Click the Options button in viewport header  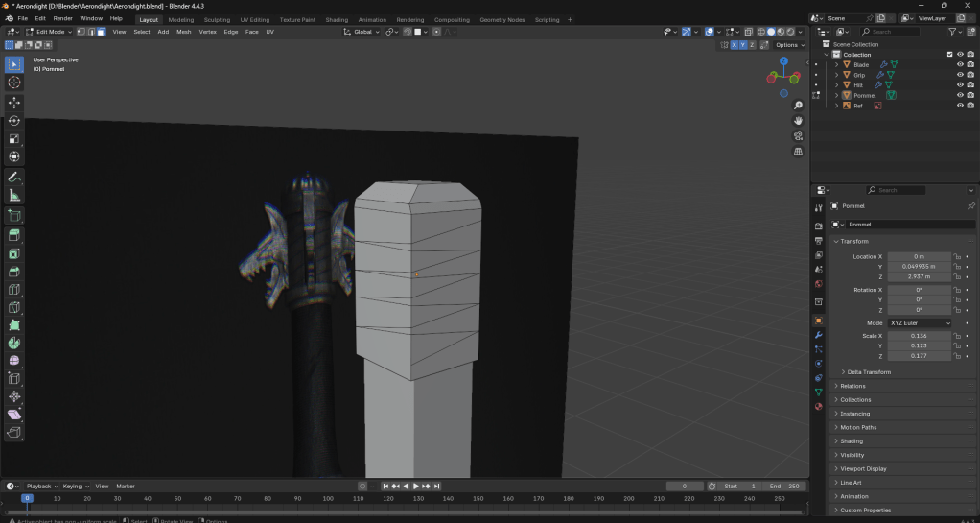[x=788, y=45]
